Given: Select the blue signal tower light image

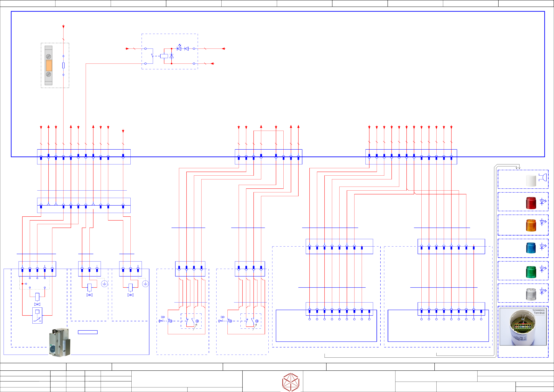Looking at the screenshot, I should [531, 248].
